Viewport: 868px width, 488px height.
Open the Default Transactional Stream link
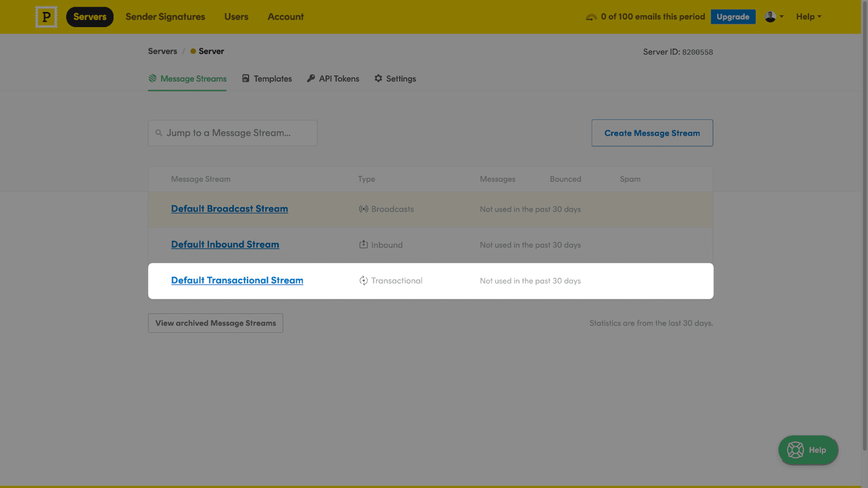[237, 280]
